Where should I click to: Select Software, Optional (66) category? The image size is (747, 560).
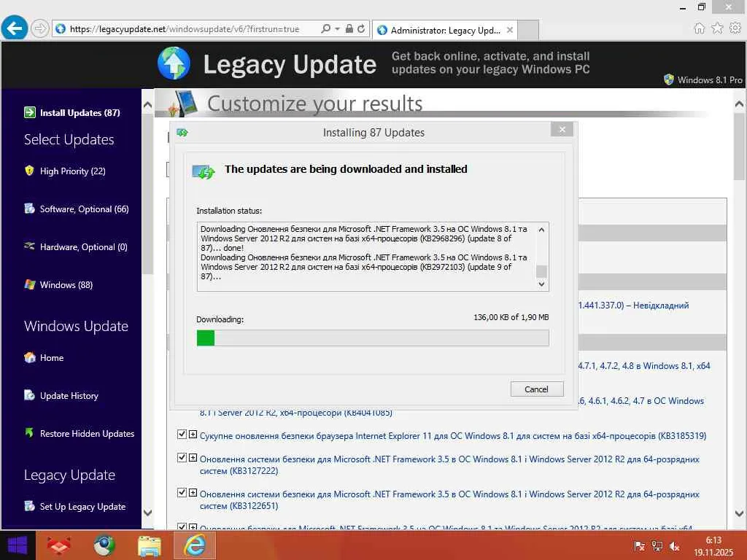(85, 209)
